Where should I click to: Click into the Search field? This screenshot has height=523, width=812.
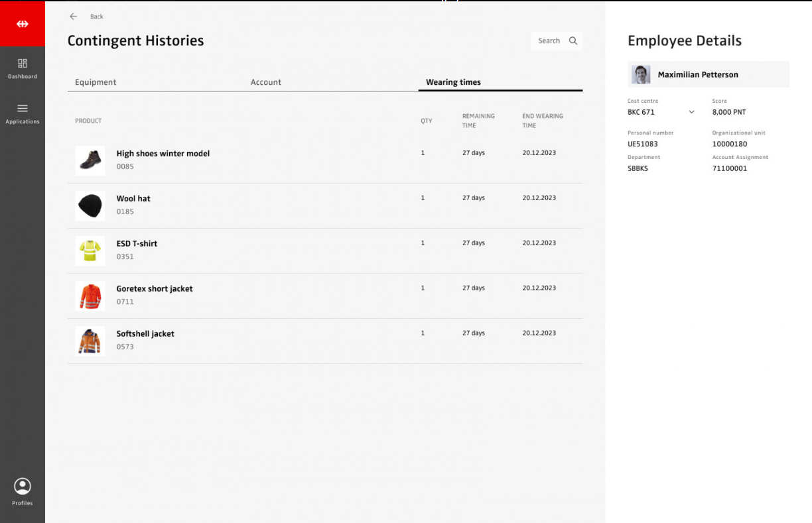pyautogui.click(x=549, y=41)
